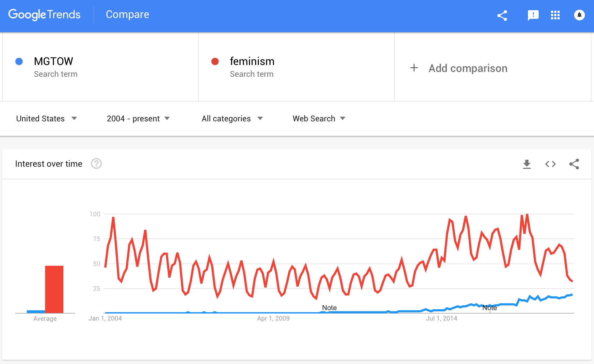Download the interest over time data

point(527,164)
